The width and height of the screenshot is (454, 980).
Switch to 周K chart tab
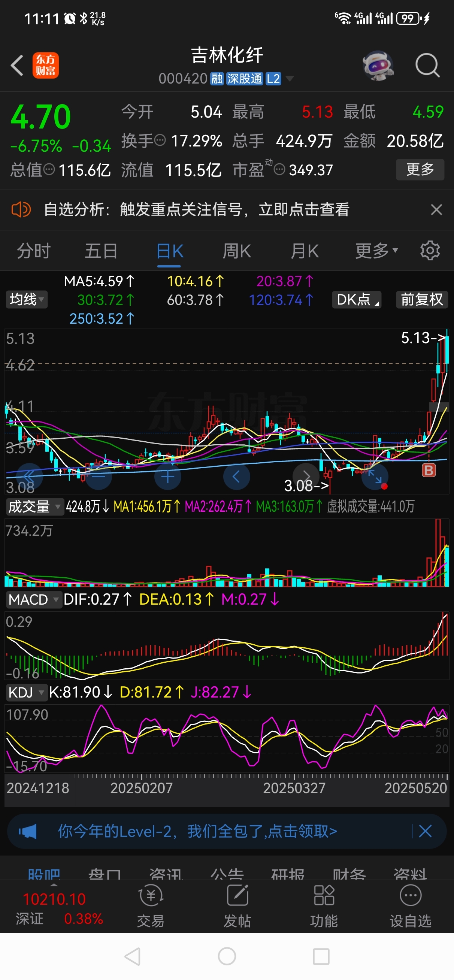237,251
